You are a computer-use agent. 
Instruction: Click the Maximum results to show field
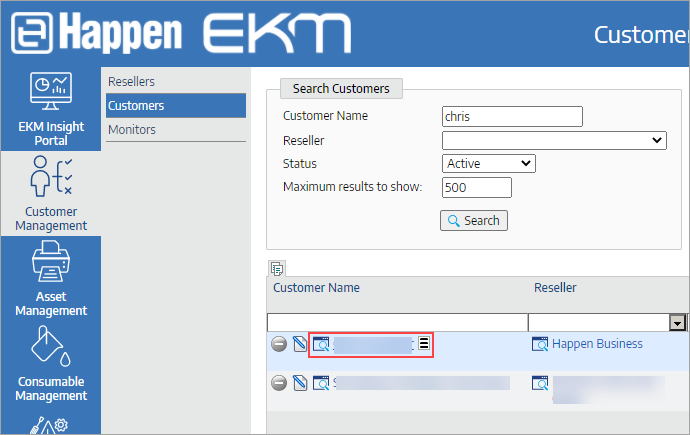[477, 188]
